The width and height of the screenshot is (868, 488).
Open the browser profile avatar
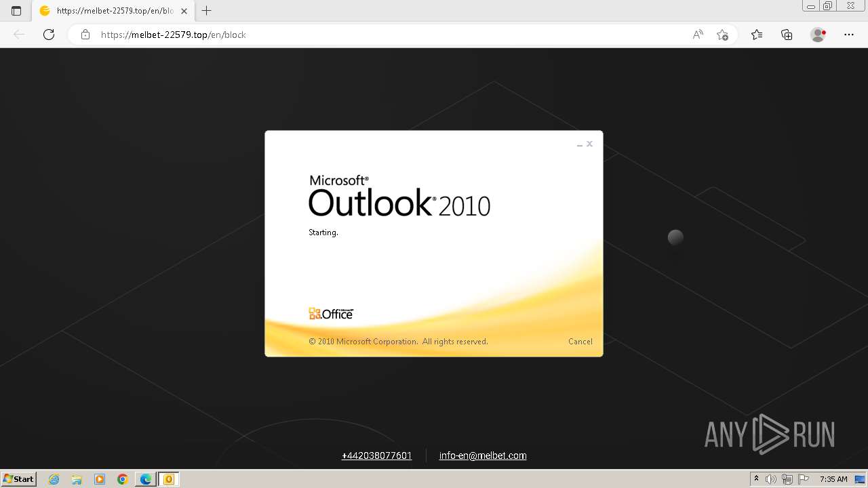tap(818, 35)
